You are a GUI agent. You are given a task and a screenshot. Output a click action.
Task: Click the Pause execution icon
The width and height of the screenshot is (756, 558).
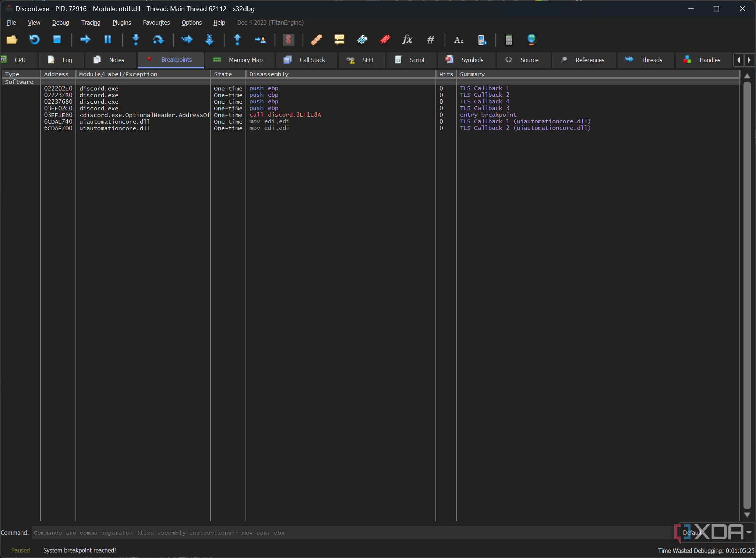107,39
